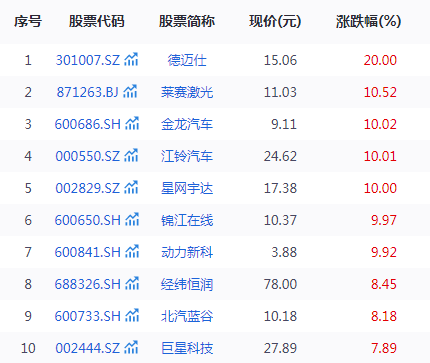Open chart icon beside 002444.SZ
The height and width of the screenshot is (363, 430).
coord(131,347)
